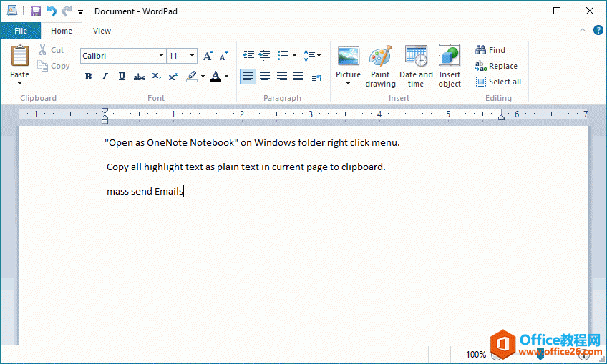Expand the Picture options arrow
Screen dimensions: 607x364
(x=348, y=84)
